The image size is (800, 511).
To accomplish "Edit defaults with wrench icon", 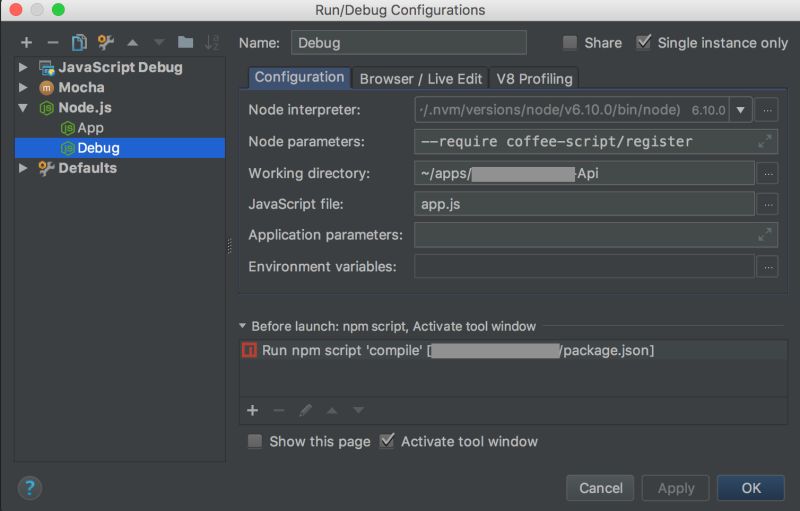I will tap(106, 43).
